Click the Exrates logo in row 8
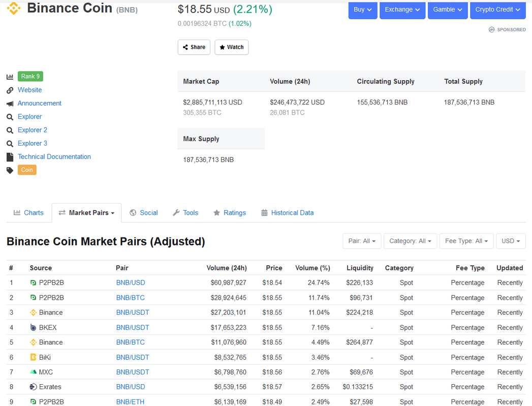Image resolution: width=532 pixels, height=406 pixels. click(33, 387)
